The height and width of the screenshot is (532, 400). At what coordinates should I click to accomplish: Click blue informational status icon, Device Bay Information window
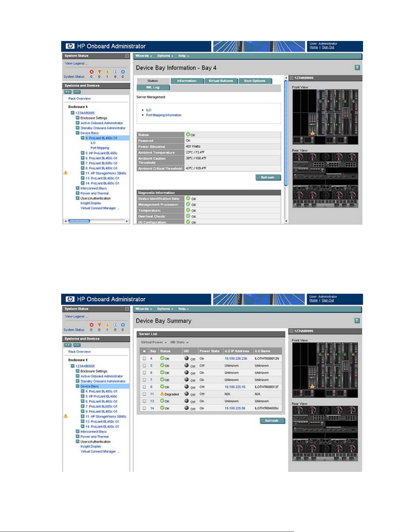coord(115,72)
